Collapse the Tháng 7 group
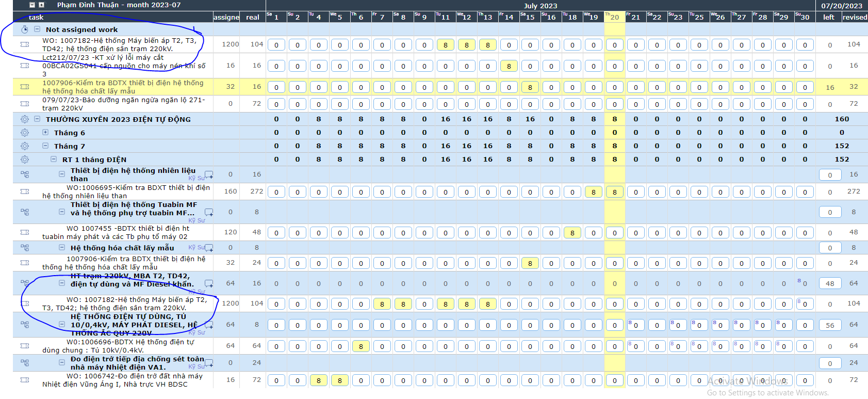Screen dimensions: 868x399 coord(45,146)
